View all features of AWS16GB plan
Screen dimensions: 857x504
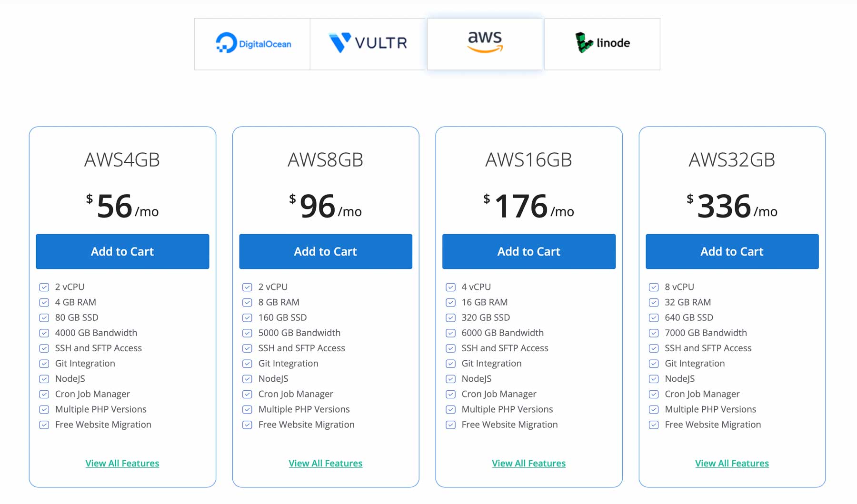click(x=528, y=463)
